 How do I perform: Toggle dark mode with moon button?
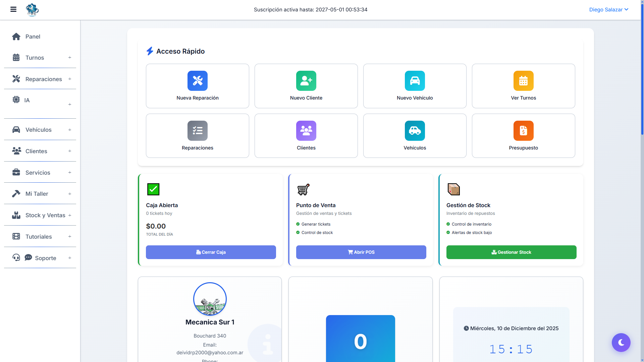click(x=621, y=342)
